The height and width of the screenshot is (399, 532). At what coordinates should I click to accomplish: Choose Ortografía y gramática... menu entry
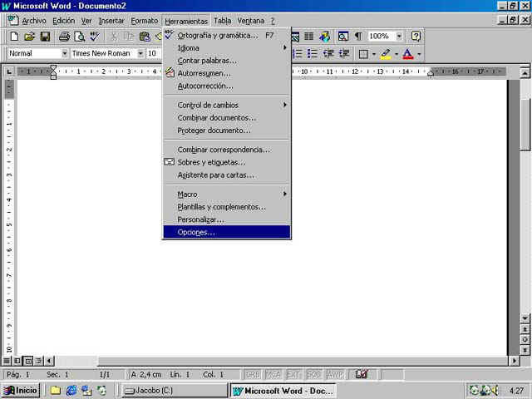[x=227, y=35]
